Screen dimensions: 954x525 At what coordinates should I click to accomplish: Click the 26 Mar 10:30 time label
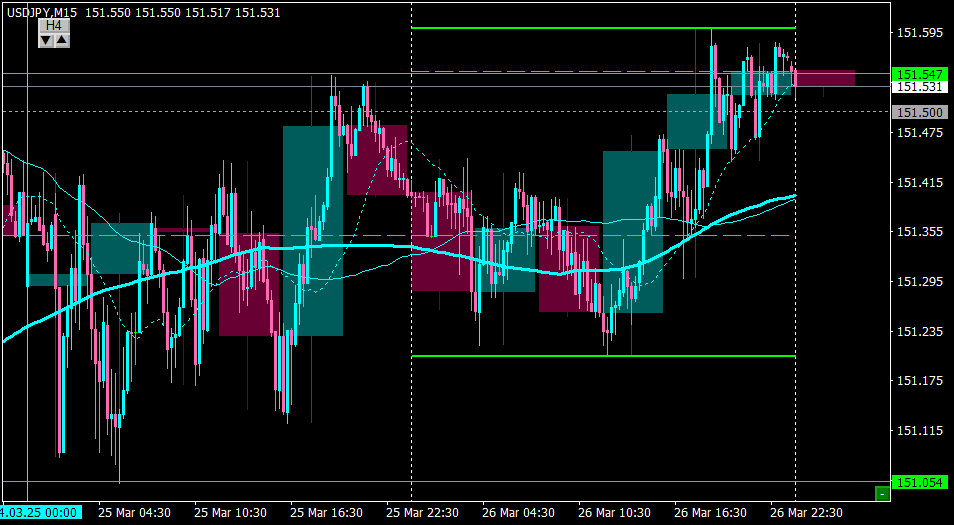pyautogui.click(x=615, y=513)
